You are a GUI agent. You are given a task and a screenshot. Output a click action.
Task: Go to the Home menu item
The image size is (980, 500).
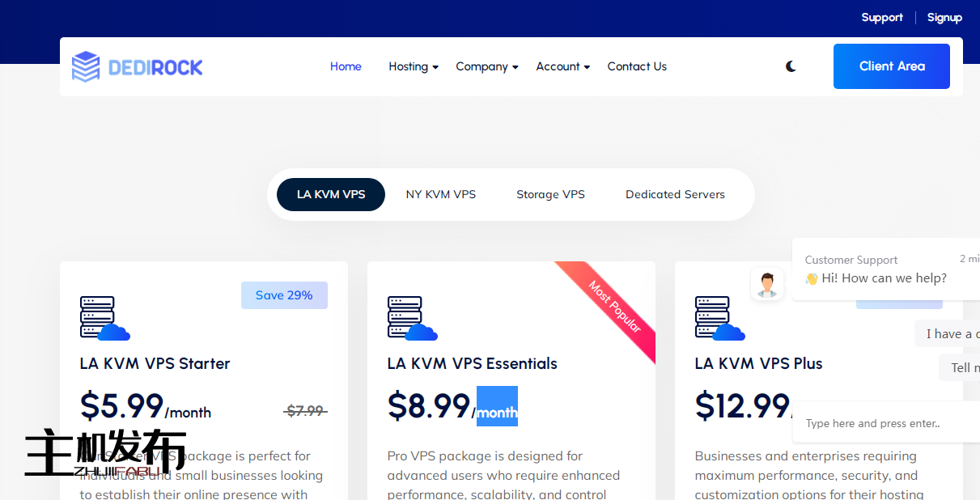coord(346,66)
